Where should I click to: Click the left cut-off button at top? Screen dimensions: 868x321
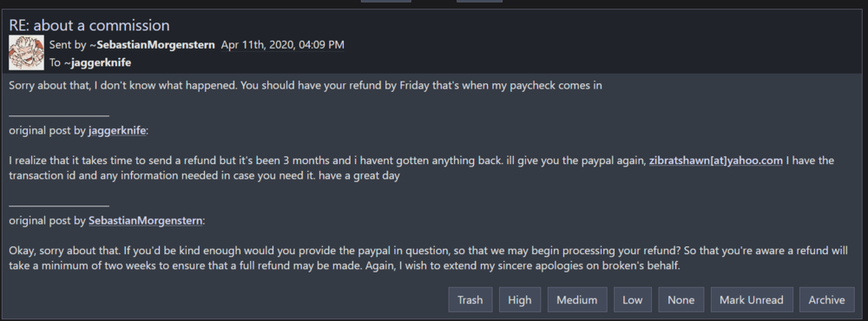pos(386,1)
